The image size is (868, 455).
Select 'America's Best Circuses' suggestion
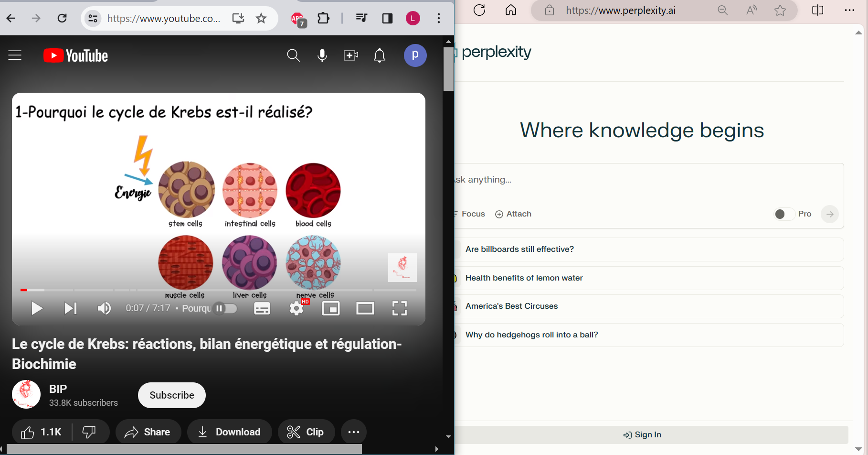[x=649, y=306]
